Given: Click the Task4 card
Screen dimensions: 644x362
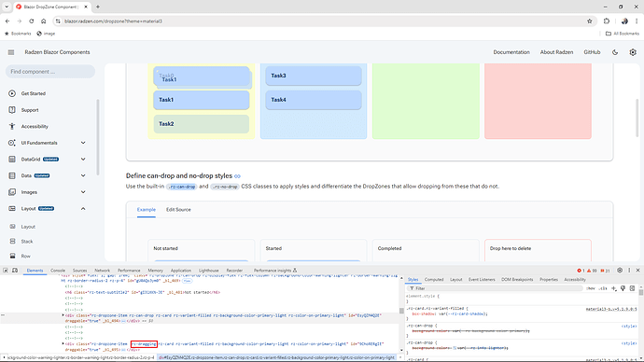Looking at the screenshot, I should (x=314, y=100).
